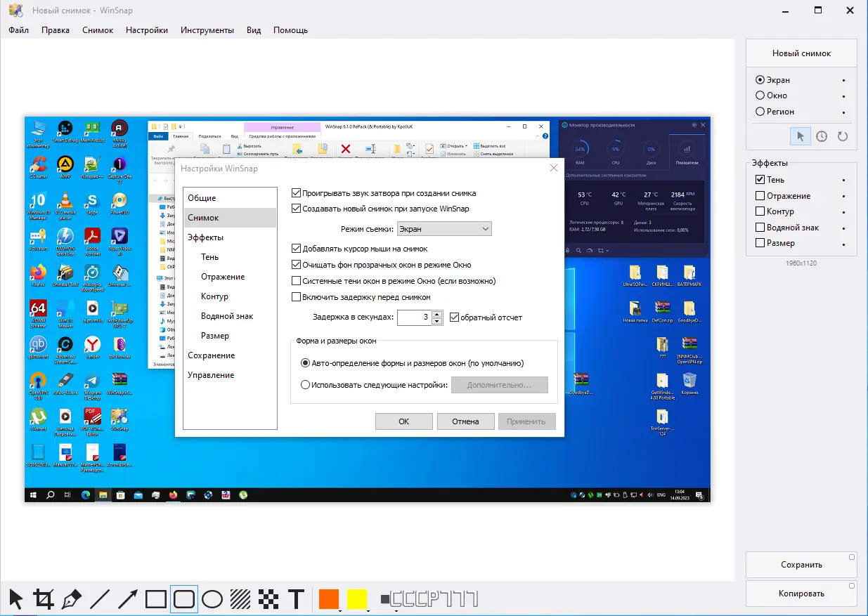The image size is (868, 616).
Task: Click Skype icon in the captured desktop
Action: point(92,202)
